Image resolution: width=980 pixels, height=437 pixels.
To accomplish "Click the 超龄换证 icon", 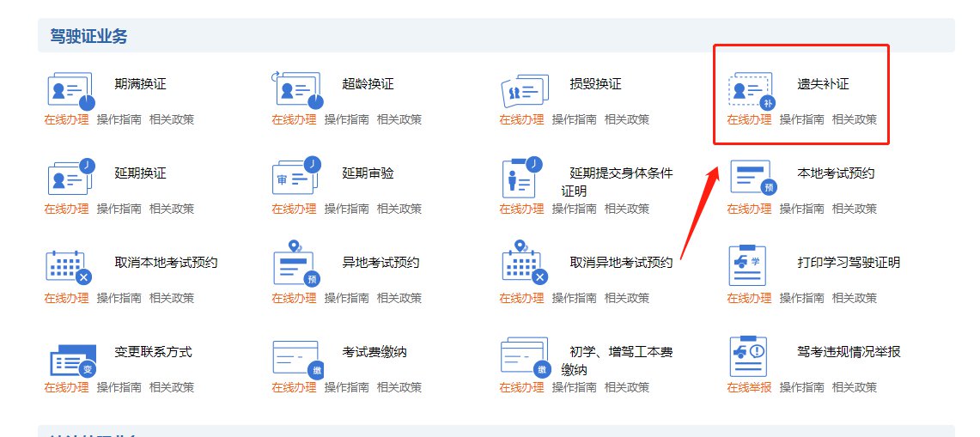I will pos(297,91).
